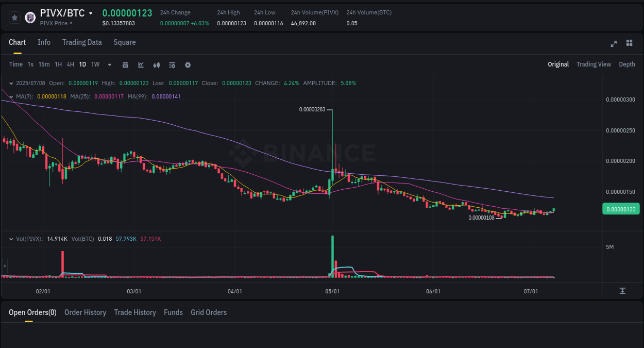Open the candlestick display options icon
Viewport: 644px width, 348px height.
point(156,64)
